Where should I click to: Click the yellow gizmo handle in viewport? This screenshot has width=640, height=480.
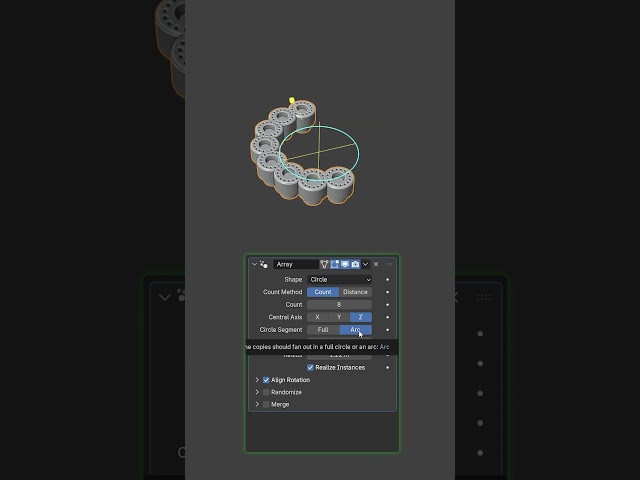[x=291, y=100]
